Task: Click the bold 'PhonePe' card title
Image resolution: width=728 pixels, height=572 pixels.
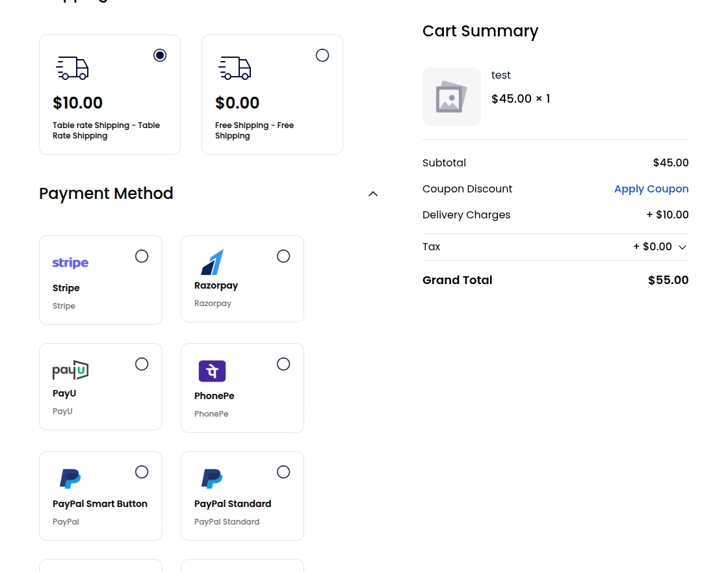Action: tap(214, 396)
